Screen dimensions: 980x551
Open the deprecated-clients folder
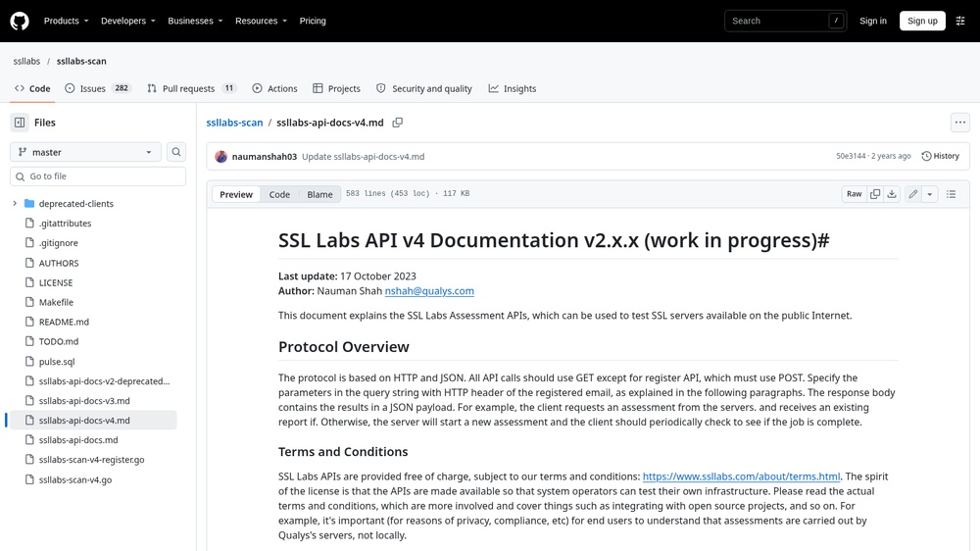point(76,204)
